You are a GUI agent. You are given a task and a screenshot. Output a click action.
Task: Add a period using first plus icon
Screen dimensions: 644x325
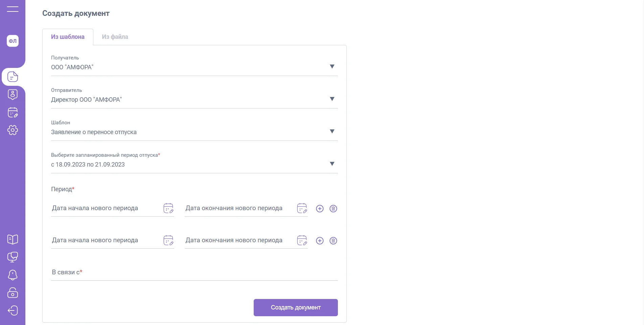click(x=320, y=209)
